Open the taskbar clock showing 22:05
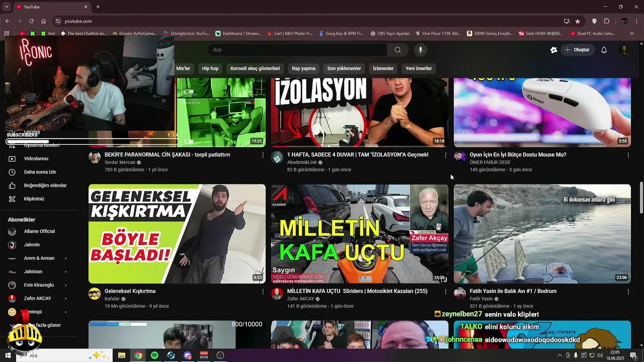This screenshot has height=362, width=644. (x=615, y=355)
